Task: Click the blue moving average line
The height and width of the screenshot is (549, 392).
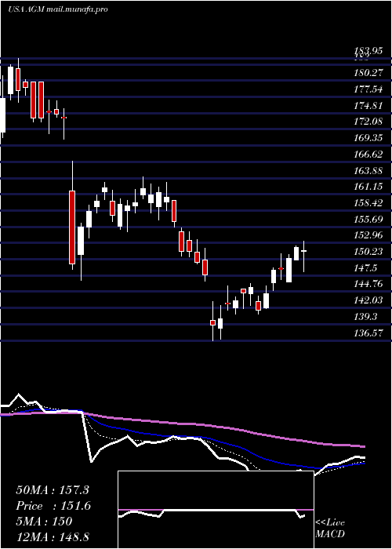Action: 182,434
